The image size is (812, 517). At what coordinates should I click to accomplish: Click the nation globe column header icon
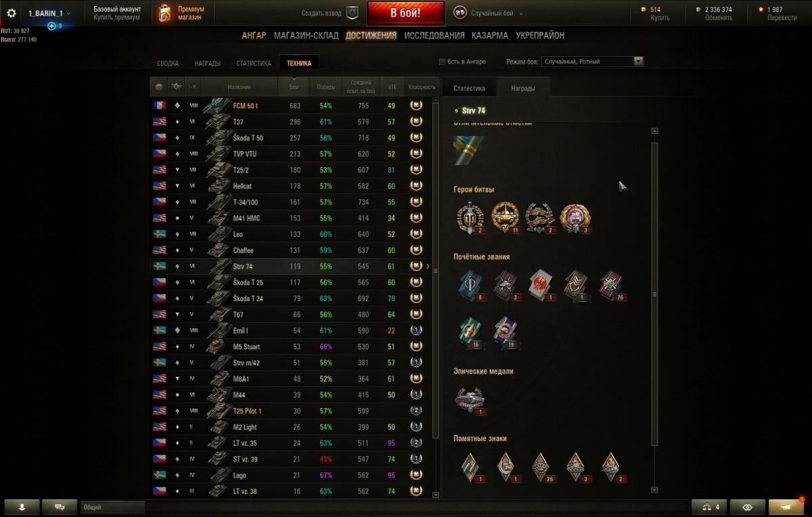click(158, 87)
